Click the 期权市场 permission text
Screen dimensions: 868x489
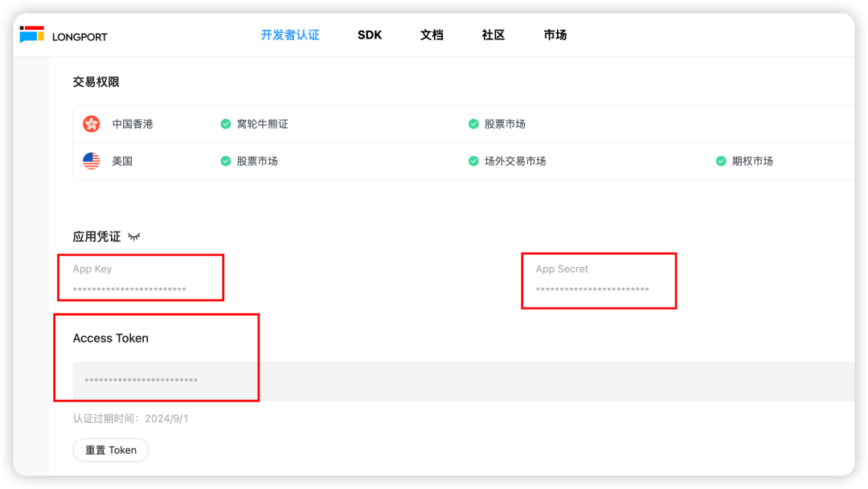(x=753, y=161)
